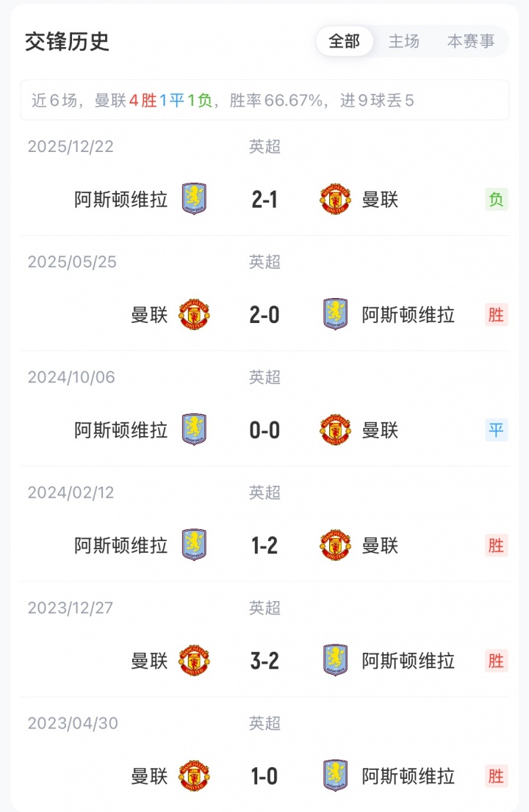529x812 pixels.
Task: Click Manchester United crest in 2023/04/30 match
Action: 194,776
